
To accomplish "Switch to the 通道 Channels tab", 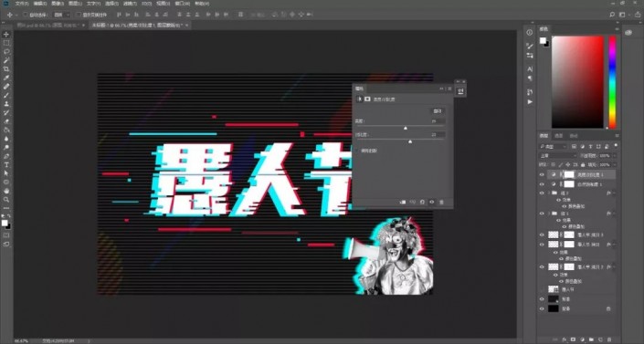I will (x=558, y=136).
